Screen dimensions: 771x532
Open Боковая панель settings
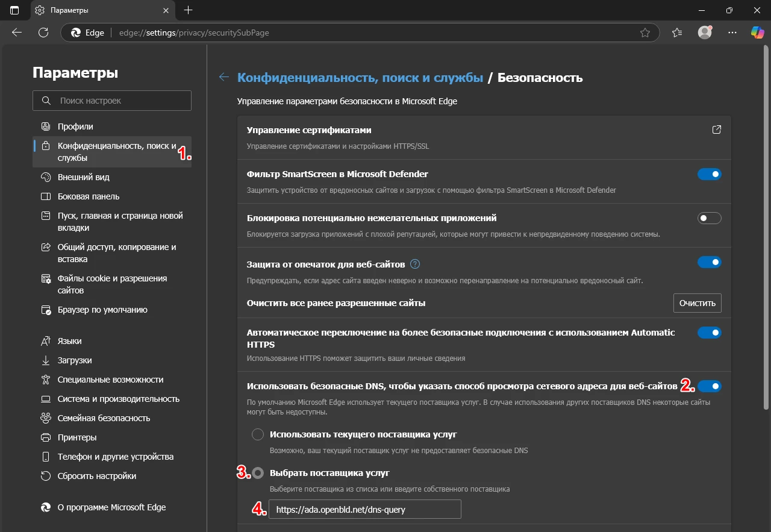pyautogui.click(x=112, y=196)
